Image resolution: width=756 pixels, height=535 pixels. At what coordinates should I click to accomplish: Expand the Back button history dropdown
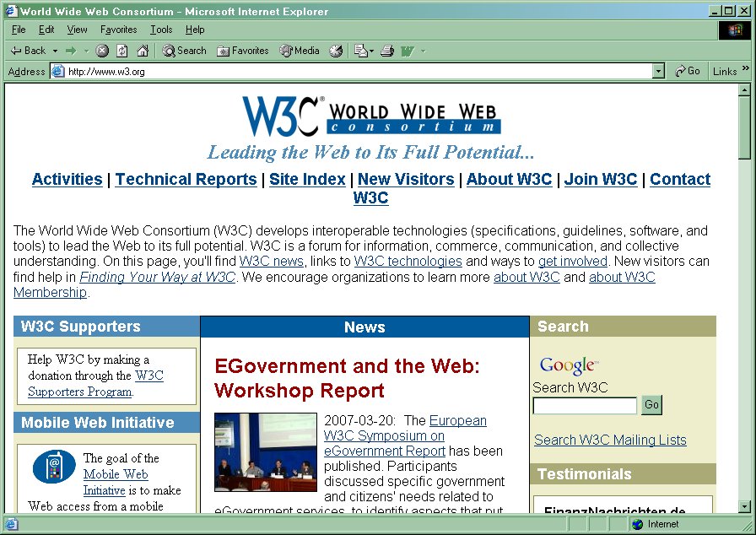[x=56, y=51]
